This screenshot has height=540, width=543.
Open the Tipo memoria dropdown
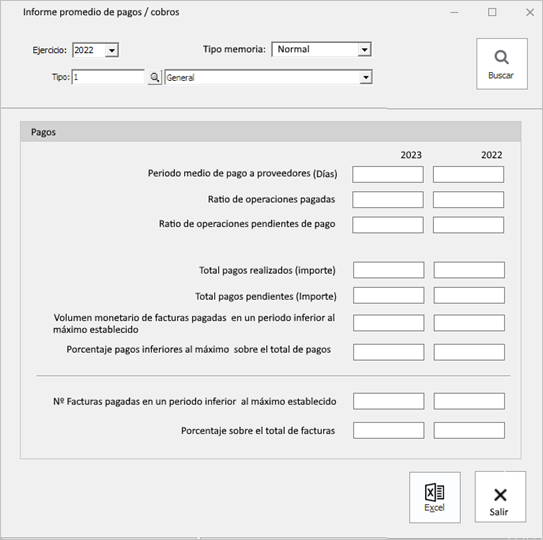coord(364,50)
